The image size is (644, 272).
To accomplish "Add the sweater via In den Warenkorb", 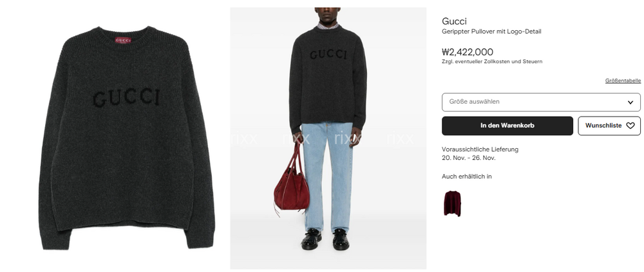I will (507, 126).
